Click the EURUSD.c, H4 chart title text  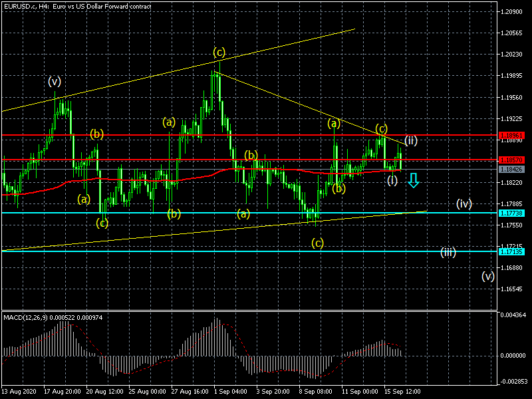coord(77,7)
